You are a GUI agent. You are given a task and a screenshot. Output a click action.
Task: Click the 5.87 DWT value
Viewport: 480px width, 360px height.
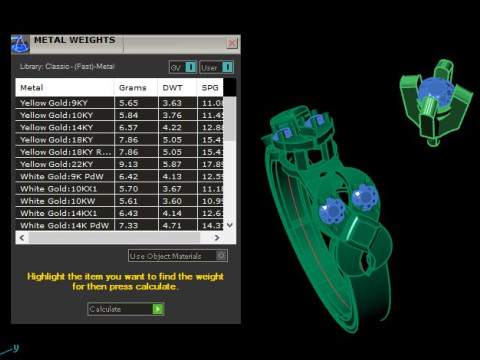point(172,164)
